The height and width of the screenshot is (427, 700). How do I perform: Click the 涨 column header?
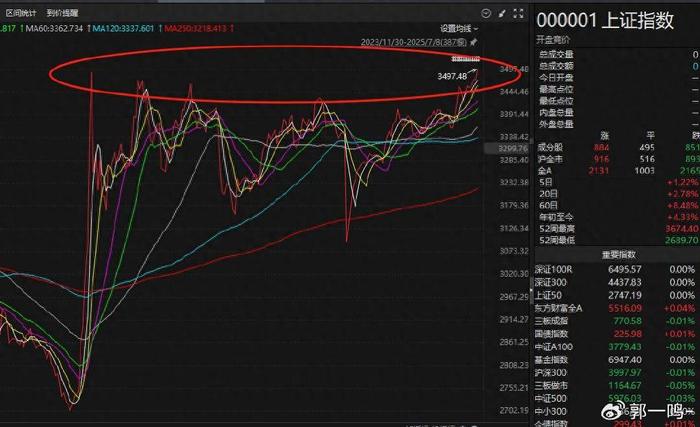coord(605,135)
